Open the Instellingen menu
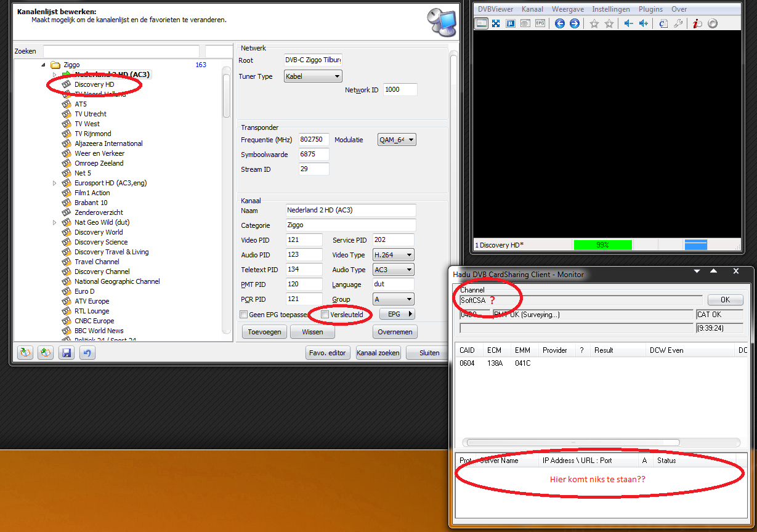 (611, 9)
